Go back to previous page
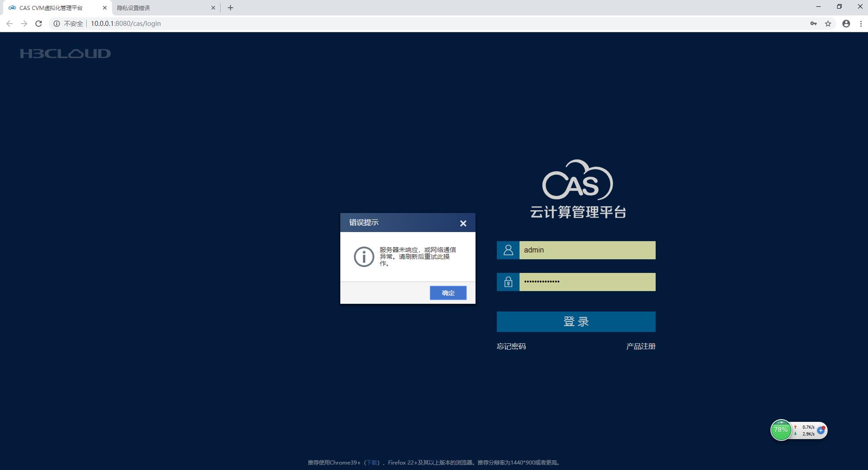Viewport: 868px width, 470px height. pyautogui.click(x=10, y=24)
